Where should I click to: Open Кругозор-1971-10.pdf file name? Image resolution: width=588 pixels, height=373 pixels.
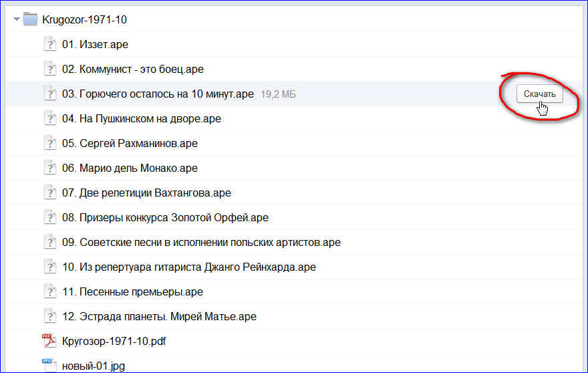coord(114,341)
